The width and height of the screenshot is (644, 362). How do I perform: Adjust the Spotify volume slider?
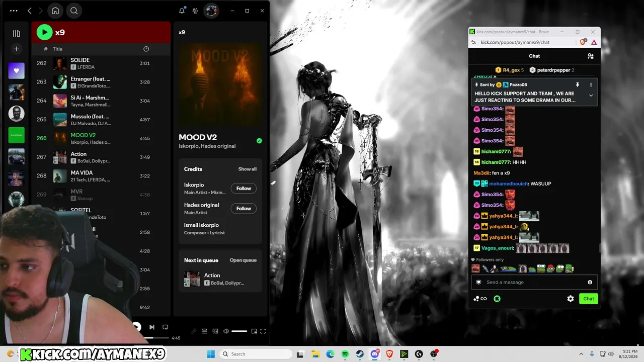(x=239, y=331)
